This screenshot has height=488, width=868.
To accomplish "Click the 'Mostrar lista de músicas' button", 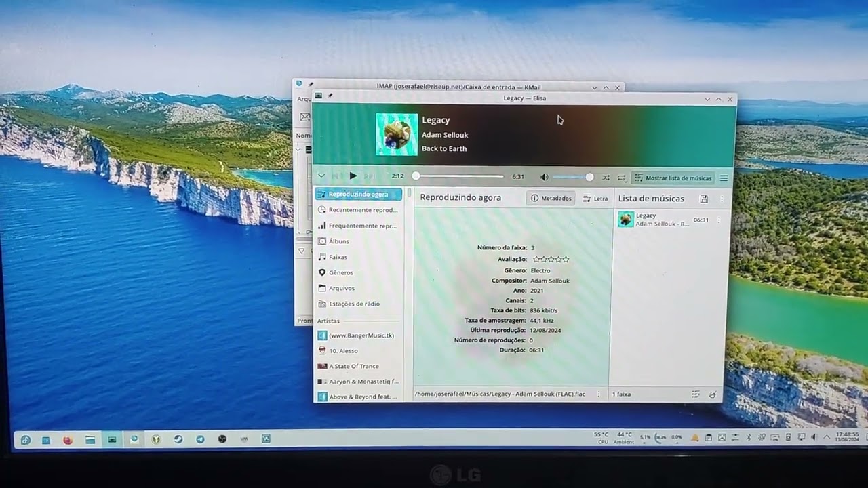I will (x=673, y=178).
